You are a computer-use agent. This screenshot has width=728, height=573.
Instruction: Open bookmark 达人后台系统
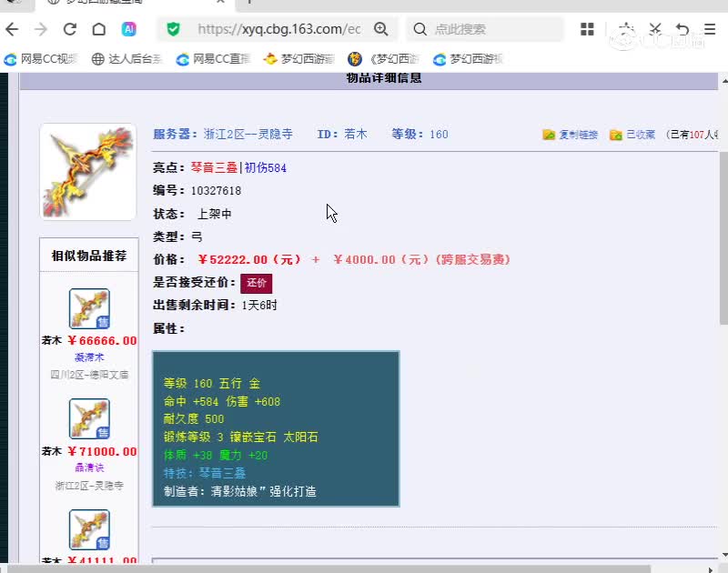(126, 59)
